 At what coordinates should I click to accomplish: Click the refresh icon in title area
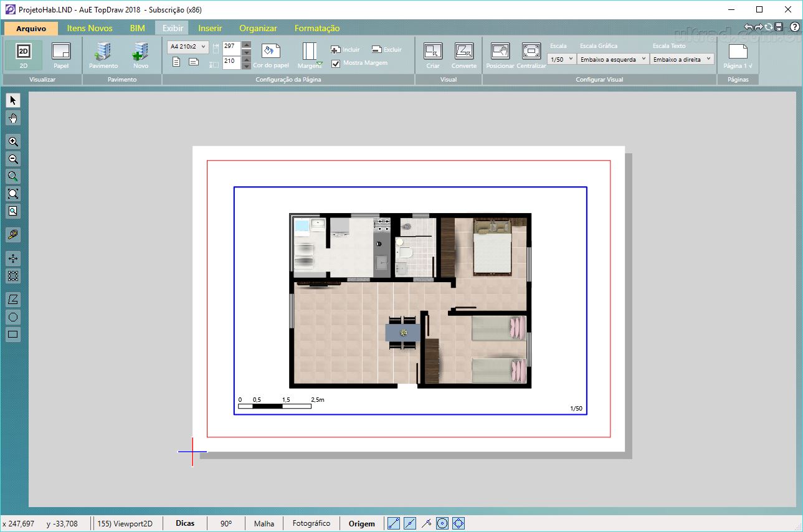769,27
